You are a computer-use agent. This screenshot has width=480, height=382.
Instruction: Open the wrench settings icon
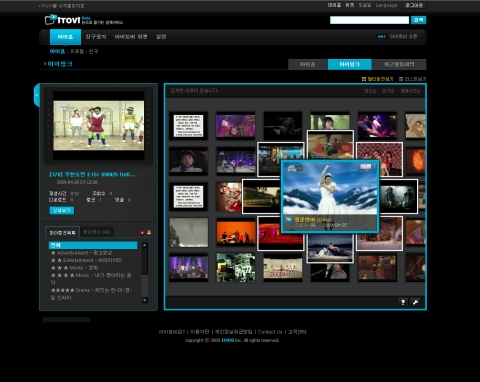(415, 302)
